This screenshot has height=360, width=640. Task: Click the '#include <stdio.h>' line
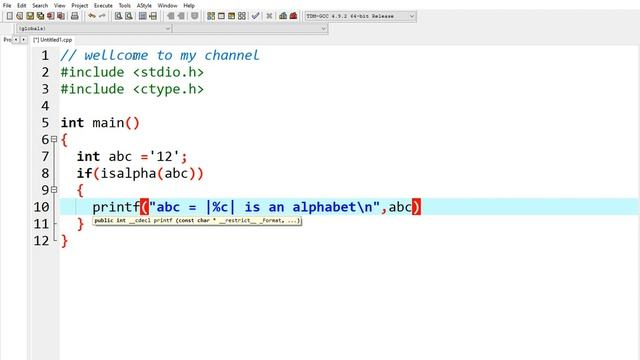(x=132, y=72)
